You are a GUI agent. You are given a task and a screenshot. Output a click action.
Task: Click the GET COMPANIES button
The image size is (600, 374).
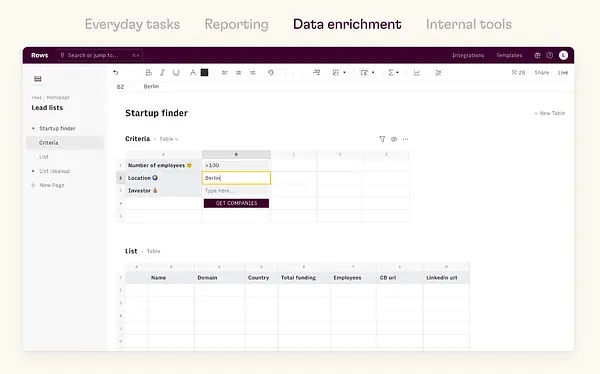tap(236, 203)
